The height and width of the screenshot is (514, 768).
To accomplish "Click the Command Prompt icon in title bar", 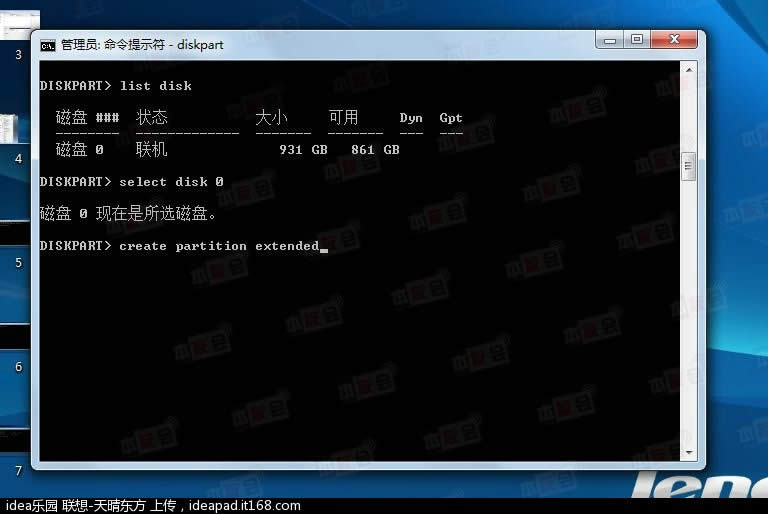I will tap(47, 44).
